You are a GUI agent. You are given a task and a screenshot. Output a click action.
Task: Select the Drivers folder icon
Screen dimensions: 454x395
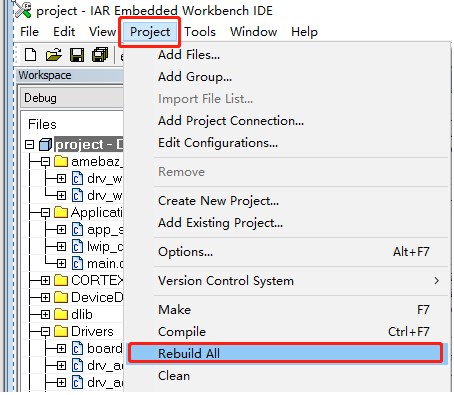coord(61,331)
